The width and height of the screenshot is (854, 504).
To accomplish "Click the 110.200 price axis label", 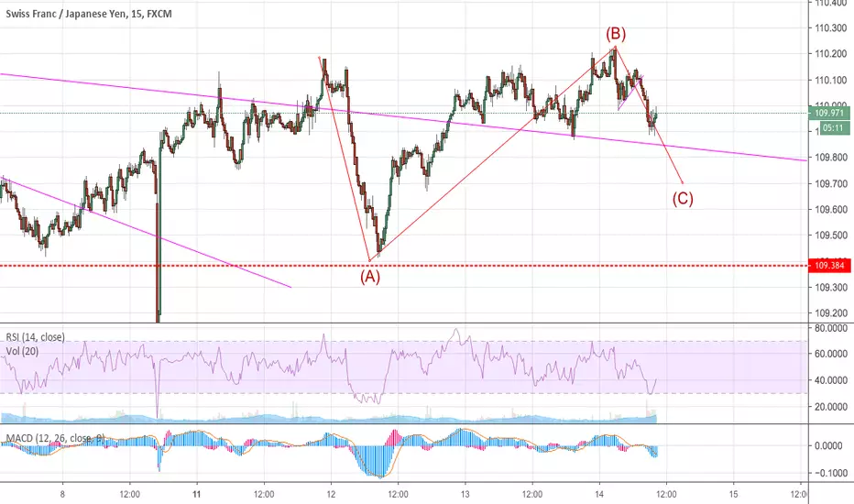I will [x=830, y=54].
